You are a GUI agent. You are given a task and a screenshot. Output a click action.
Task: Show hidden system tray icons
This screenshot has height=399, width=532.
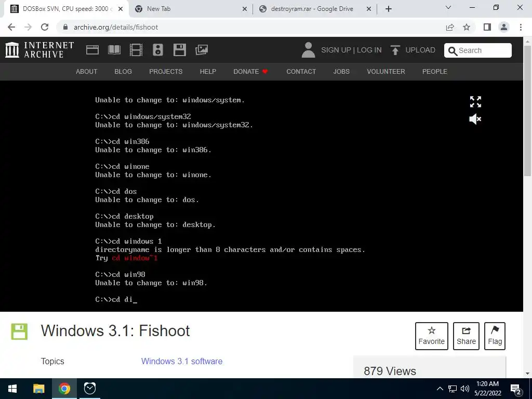(440, 389)
